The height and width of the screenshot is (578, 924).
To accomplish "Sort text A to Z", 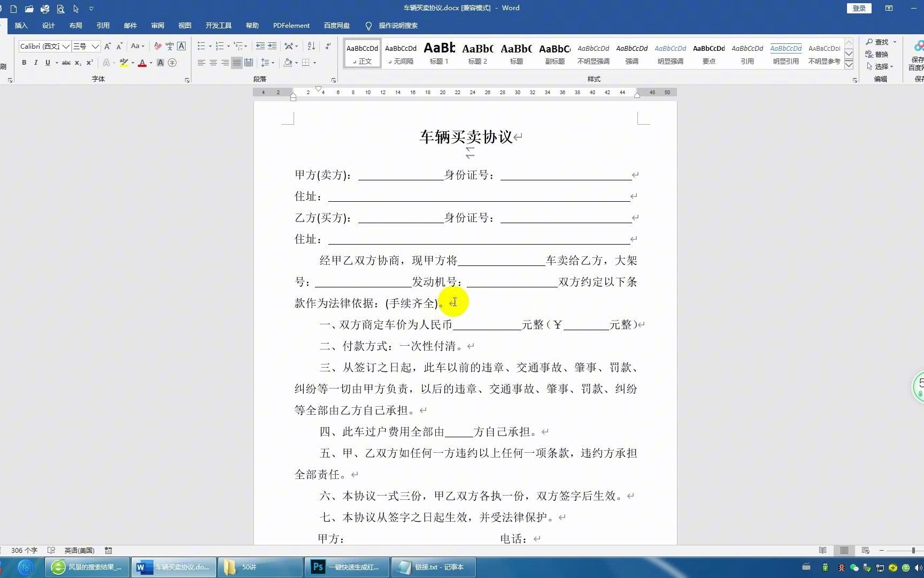I will click(x=311, y=46).
